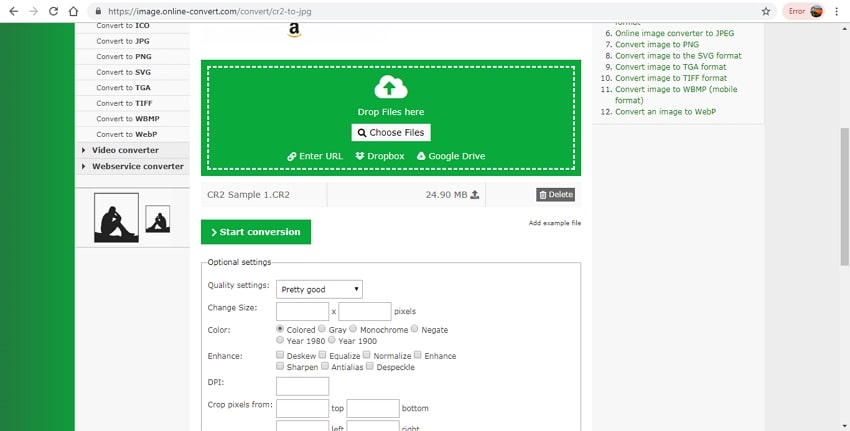Enable the Deskew checkbox

pyautogui.click(x=280, y=355)
